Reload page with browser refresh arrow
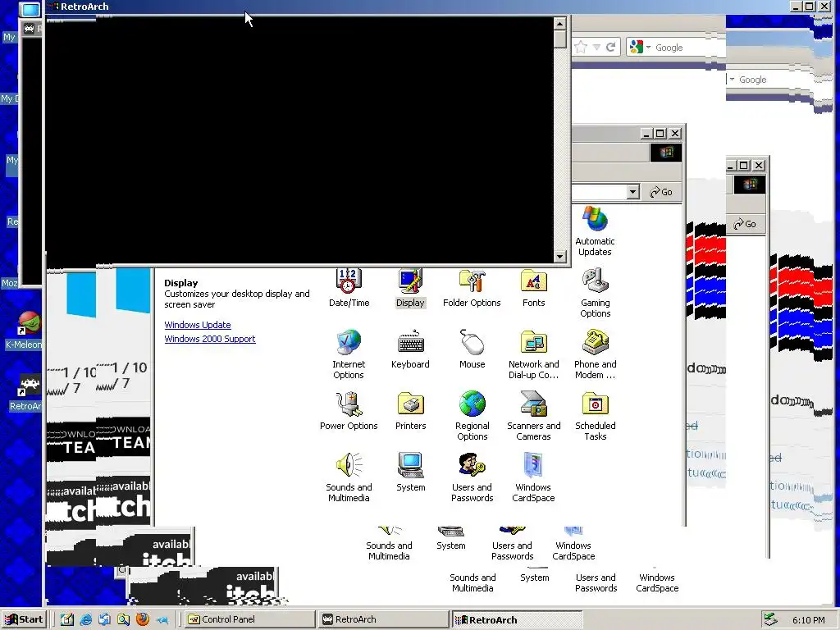The width and height of the screenshot is (840, 630). point(610,47)
